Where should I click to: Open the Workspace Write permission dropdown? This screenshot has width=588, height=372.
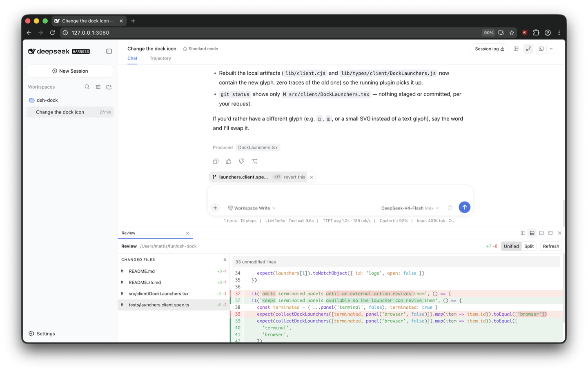[x=252, y=208]
